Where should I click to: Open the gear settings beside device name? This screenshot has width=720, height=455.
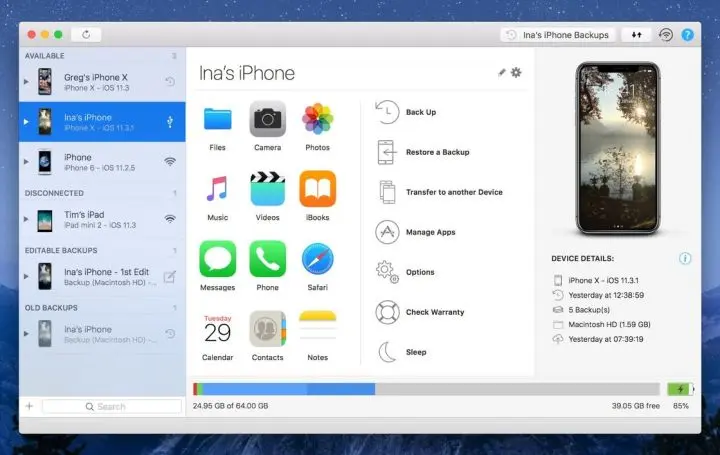point(516,73)
